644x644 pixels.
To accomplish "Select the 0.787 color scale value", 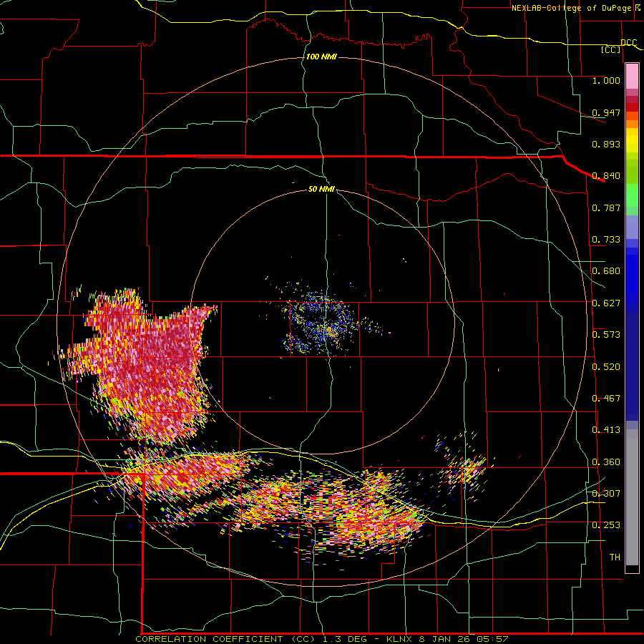I will coord(606,208).
